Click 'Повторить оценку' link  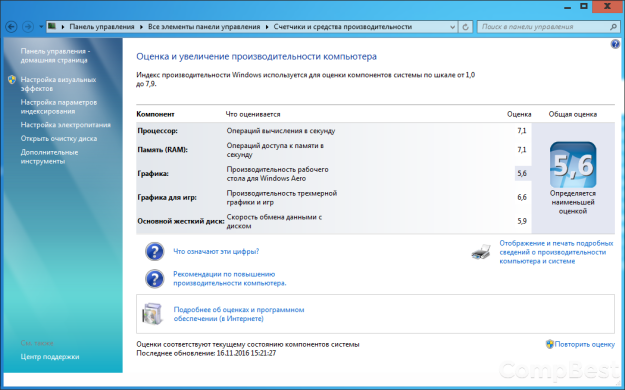tap(584, 344)
